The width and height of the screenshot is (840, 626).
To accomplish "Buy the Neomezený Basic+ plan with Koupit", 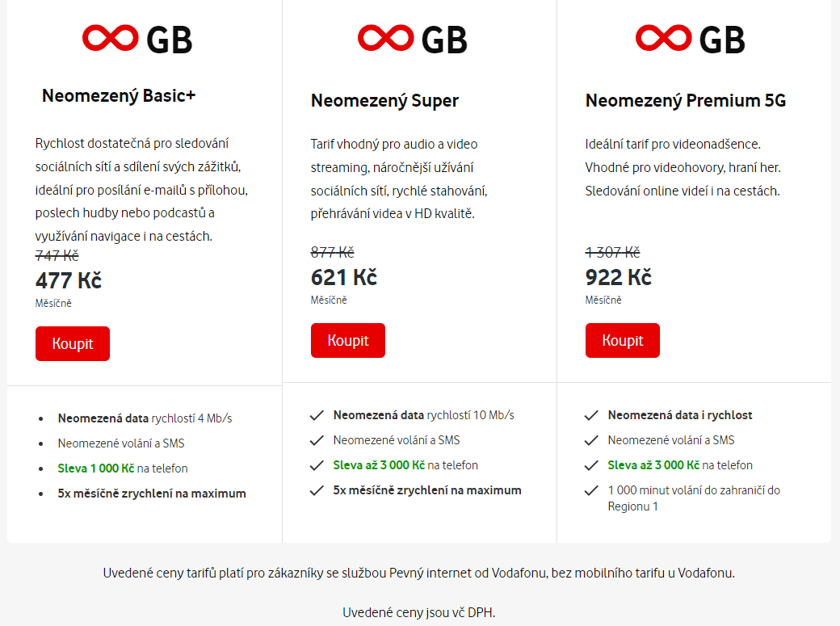I will click(73, 343).
